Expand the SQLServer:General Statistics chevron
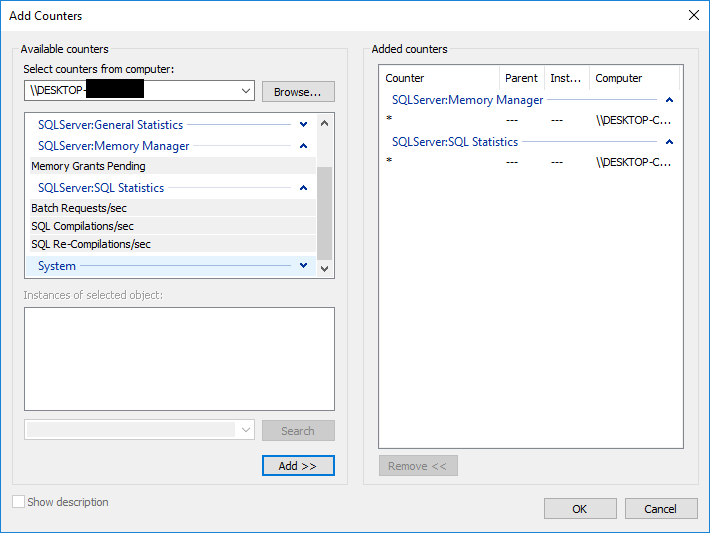710x533 pixels. 304,125
